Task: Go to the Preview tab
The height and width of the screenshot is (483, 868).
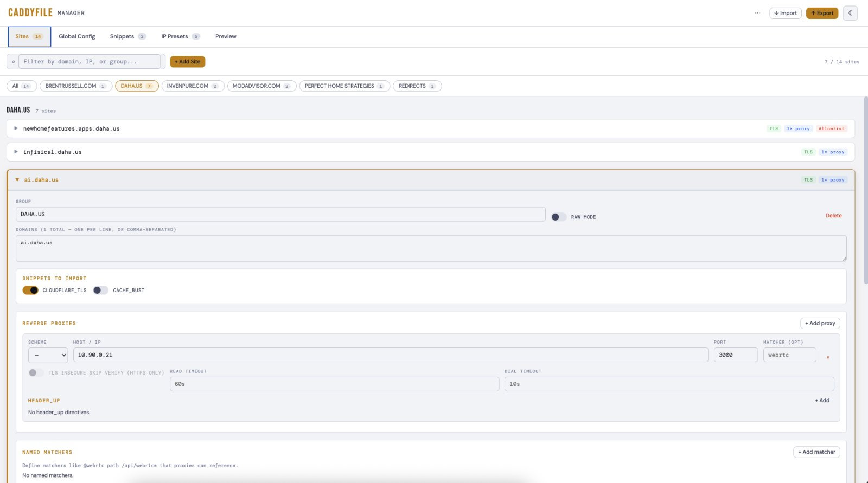Action: [226, 36]
